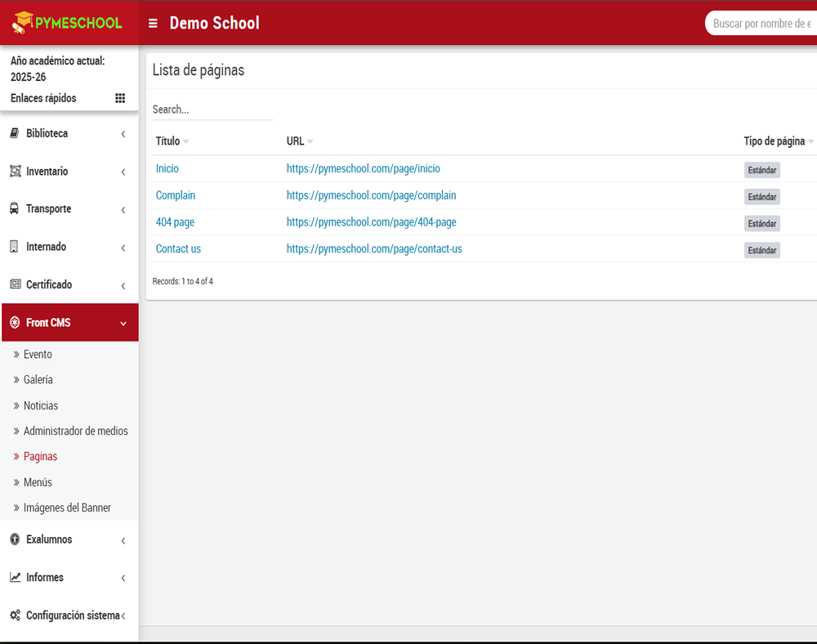Open the Inicio page link
817x644 pixels.
[167, 168]
